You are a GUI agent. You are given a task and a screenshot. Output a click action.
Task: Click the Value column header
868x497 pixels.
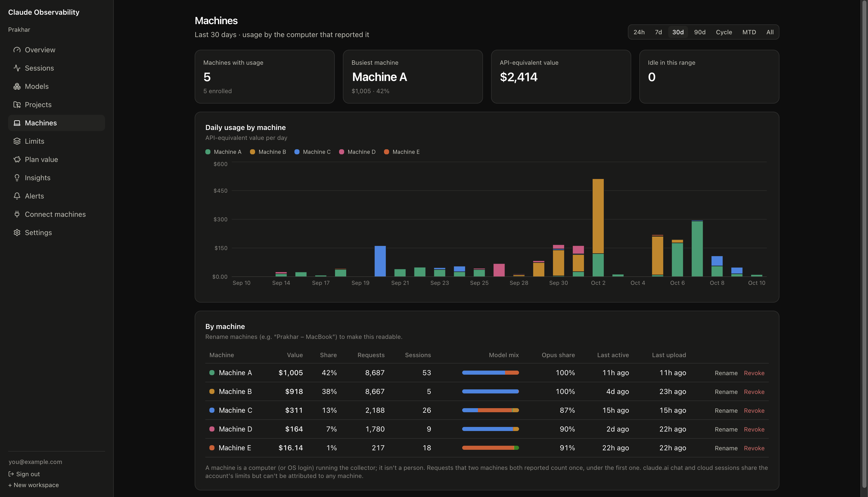pos(295,355)
